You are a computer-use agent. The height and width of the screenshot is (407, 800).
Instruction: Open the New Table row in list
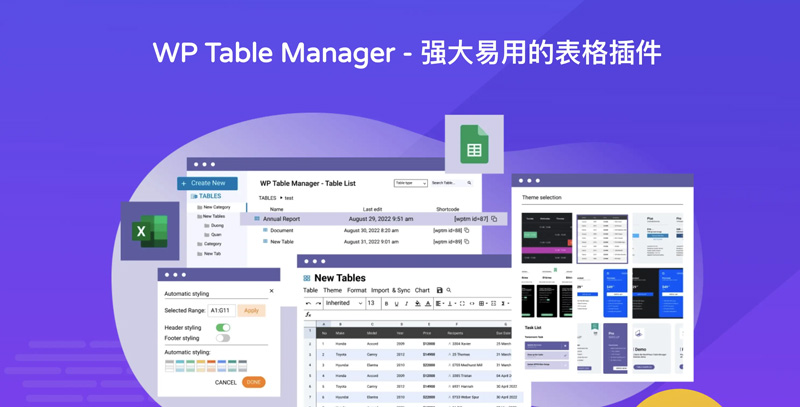[366, 242]
